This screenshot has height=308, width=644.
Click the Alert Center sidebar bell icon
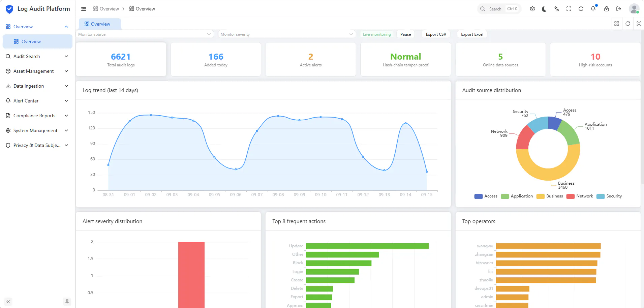click(8, 101)
